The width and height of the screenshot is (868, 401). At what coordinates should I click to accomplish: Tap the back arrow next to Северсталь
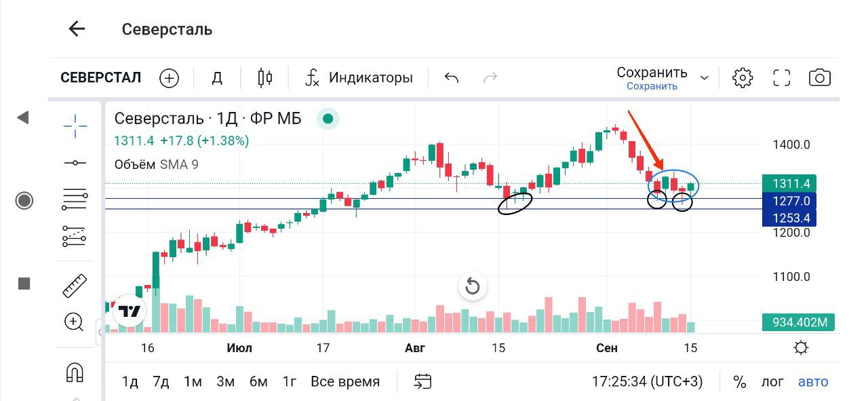pos(77,29)
